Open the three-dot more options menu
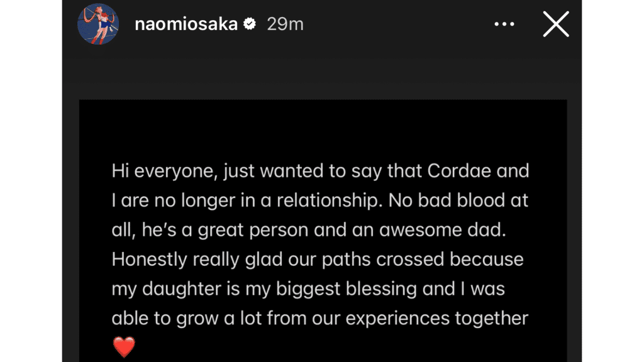 coord(504,25)
